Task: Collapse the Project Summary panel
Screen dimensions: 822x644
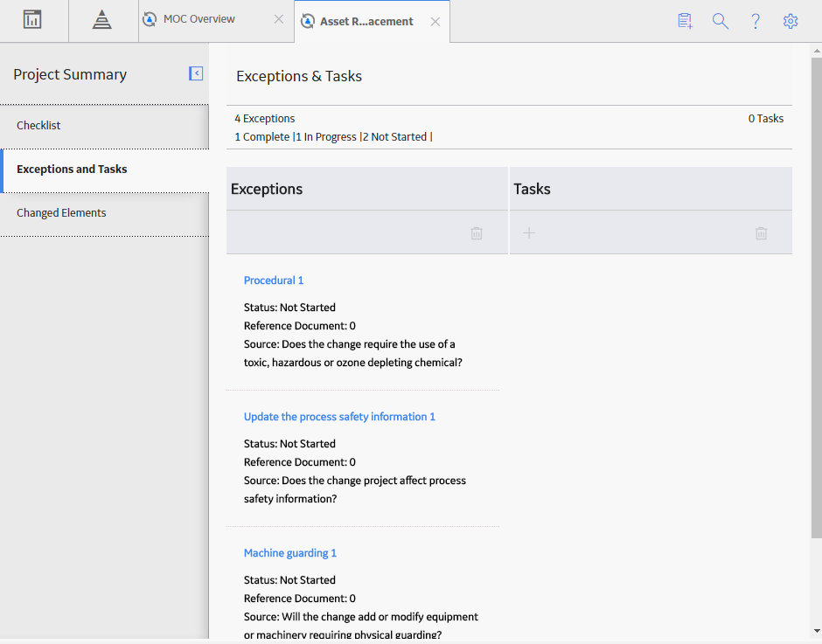Action: point(196,73)
